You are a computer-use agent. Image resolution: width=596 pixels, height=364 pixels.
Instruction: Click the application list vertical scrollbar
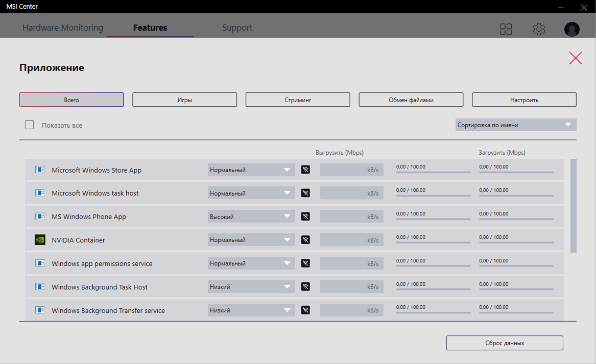(x=574, y=206)
